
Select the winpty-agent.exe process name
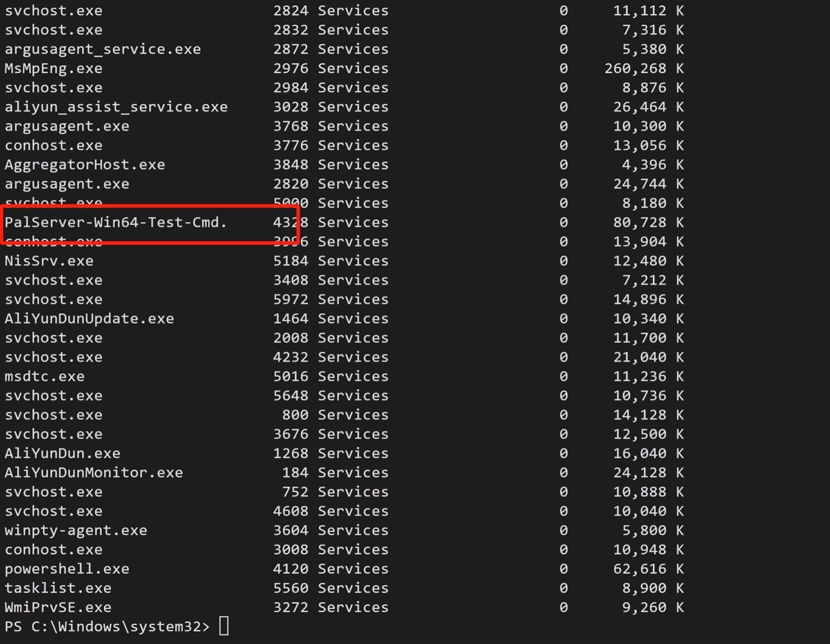76,530
